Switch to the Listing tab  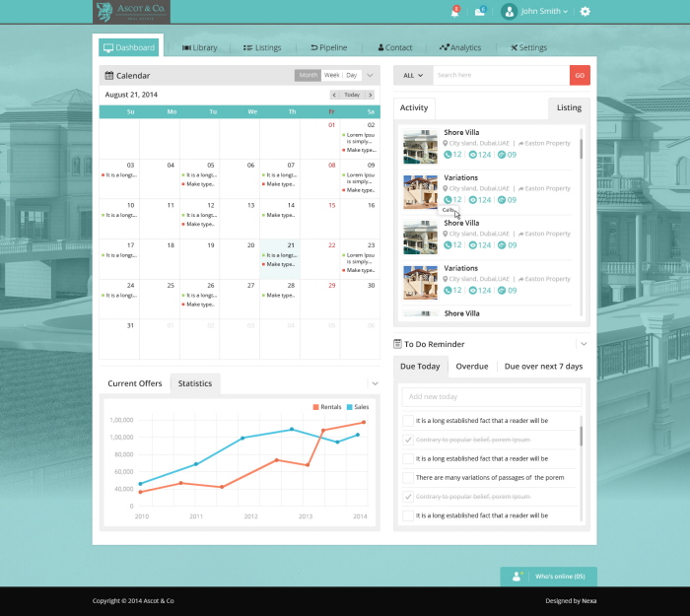pyautogui.click(x=569, y=107)
